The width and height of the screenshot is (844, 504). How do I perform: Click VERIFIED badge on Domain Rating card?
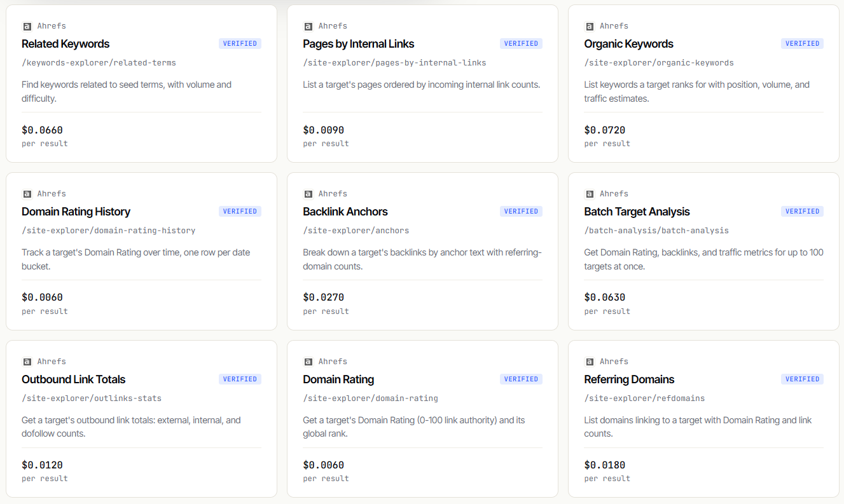tap(521, 379)
